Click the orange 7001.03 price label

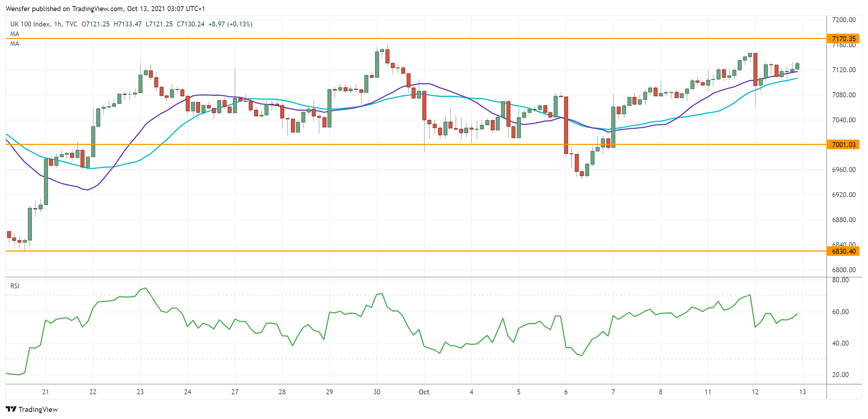(x=843, y=145)
